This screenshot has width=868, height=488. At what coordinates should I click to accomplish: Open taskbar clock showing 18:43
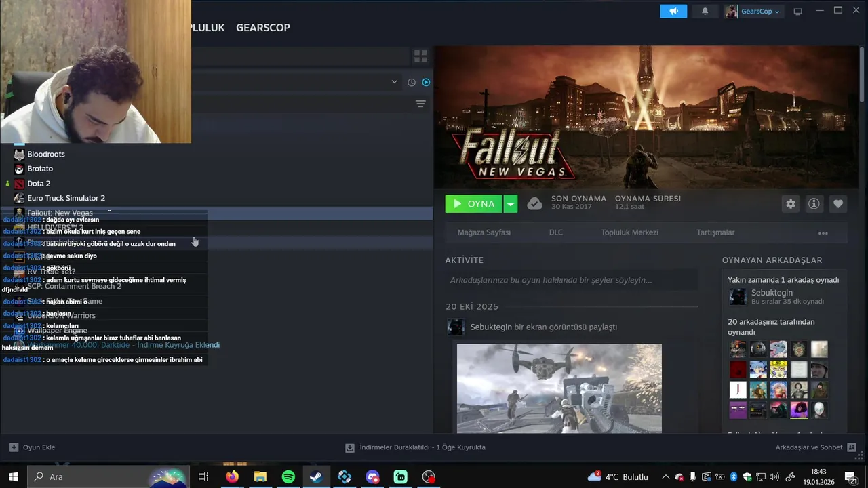818,476
